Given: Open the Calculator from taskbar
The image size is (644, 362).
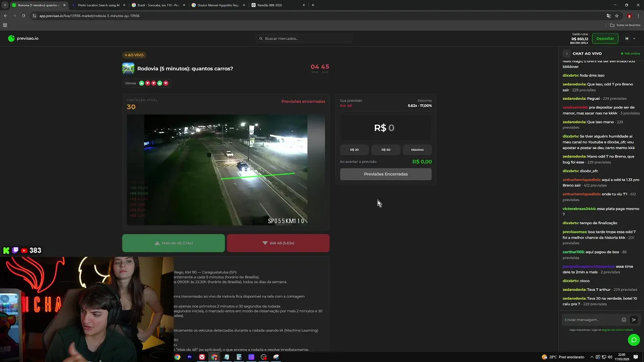Looking at the screenshot, I should 239,357.
